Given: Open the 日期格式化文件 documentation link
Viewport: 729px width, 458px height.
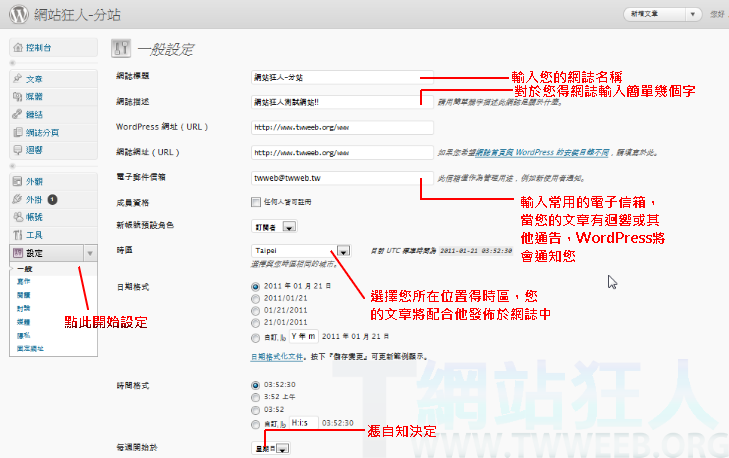Looking at the screenshot, I should pyautogui.click(x=277, y=357).
